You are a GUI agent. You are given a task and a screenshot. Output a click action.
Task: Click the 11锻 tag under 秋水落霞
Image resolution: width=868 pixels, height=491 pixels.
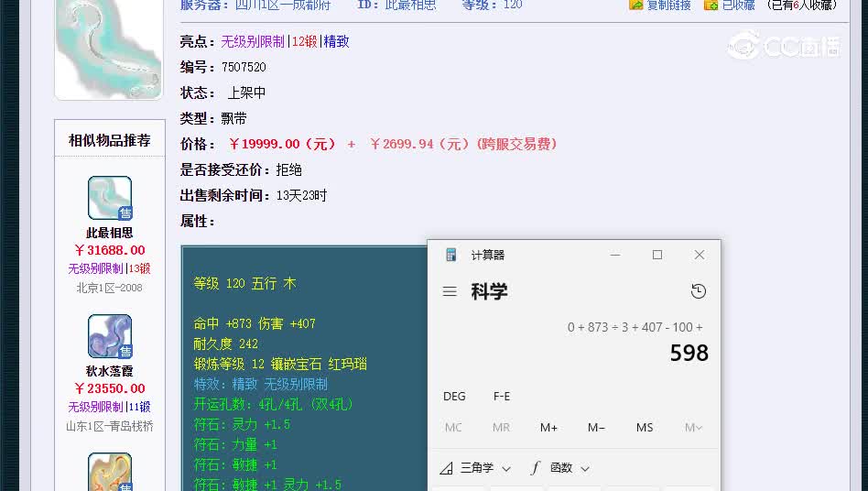[x=139, y=407]
